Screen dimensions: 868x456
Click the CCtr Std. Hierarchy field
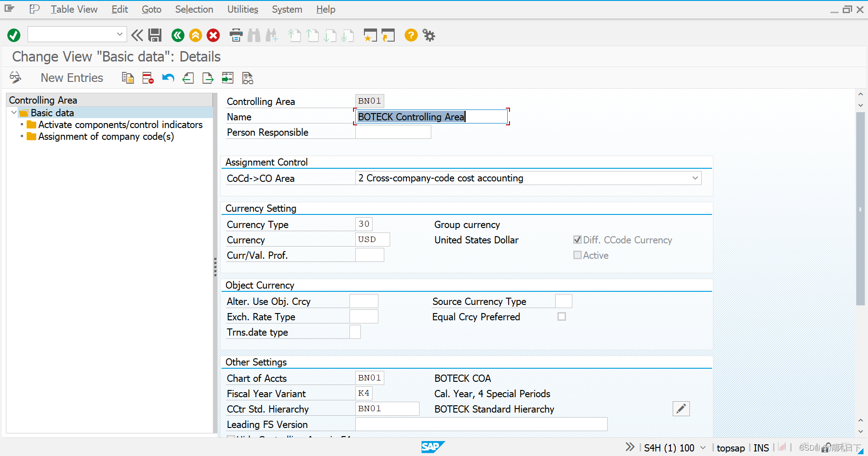point(387,408)
